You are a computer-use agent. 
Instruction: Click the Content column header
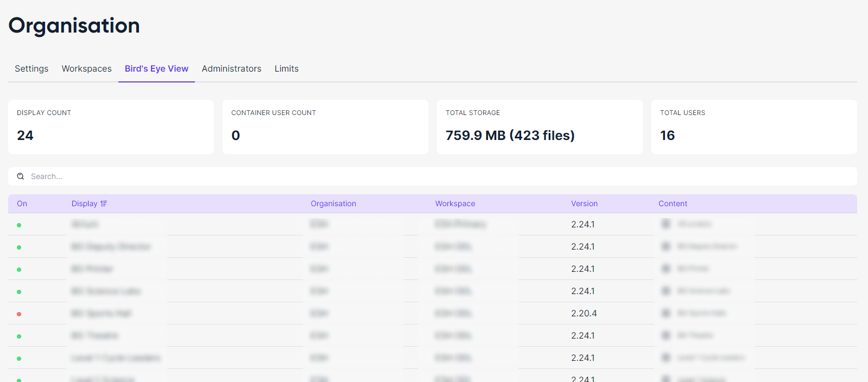point(673,204)
